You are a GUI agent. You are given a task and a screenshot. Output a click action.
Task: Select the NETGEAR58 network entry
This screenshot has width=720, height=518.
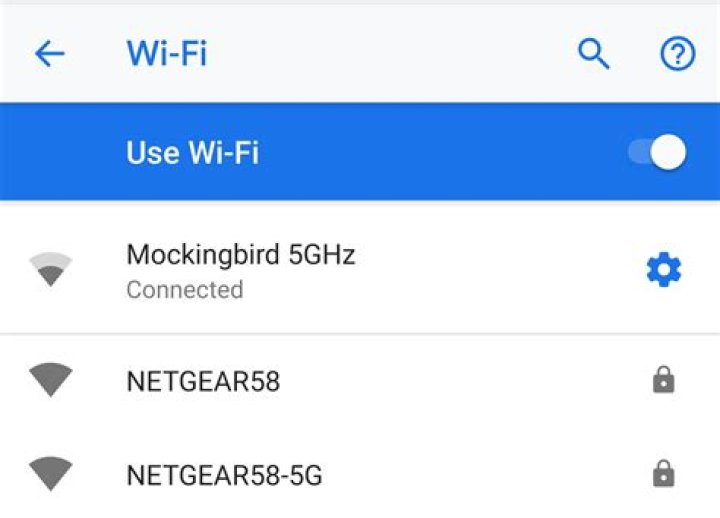click(x=360, y=380)
